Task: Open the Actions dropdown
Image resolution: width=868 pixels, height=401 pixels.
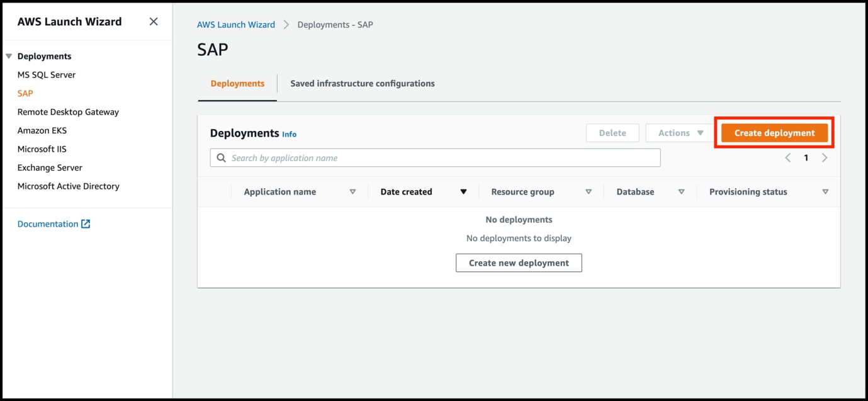Action: [x=679, y=133]
